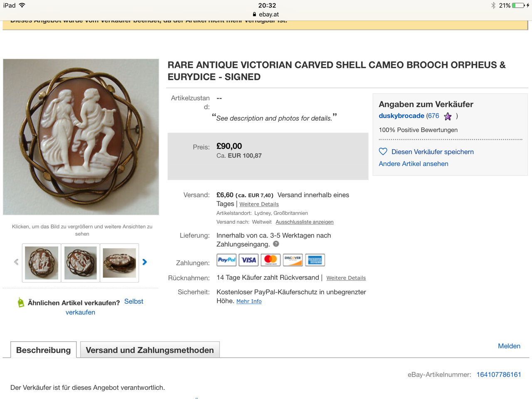
Task: Click the American Express icon
Action: pos(315,260)
